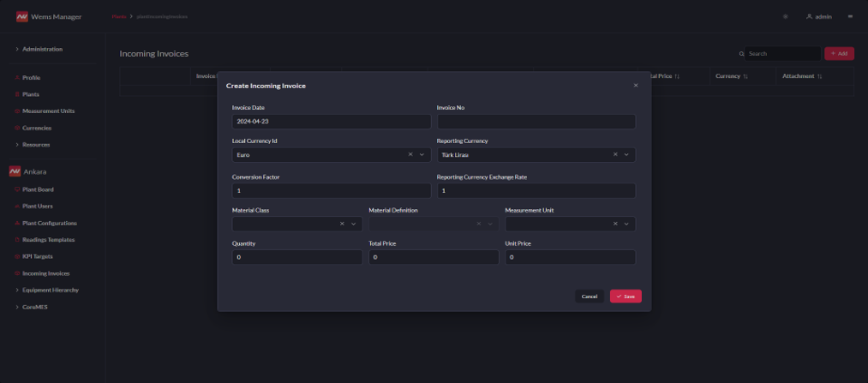
Task: Click the theme settings icon beside admin
Action: [786, 16]
